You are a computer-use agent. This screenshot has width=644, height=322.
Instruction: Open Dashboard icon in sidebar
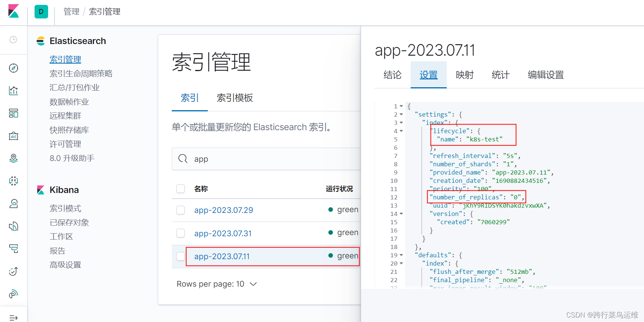14,113
